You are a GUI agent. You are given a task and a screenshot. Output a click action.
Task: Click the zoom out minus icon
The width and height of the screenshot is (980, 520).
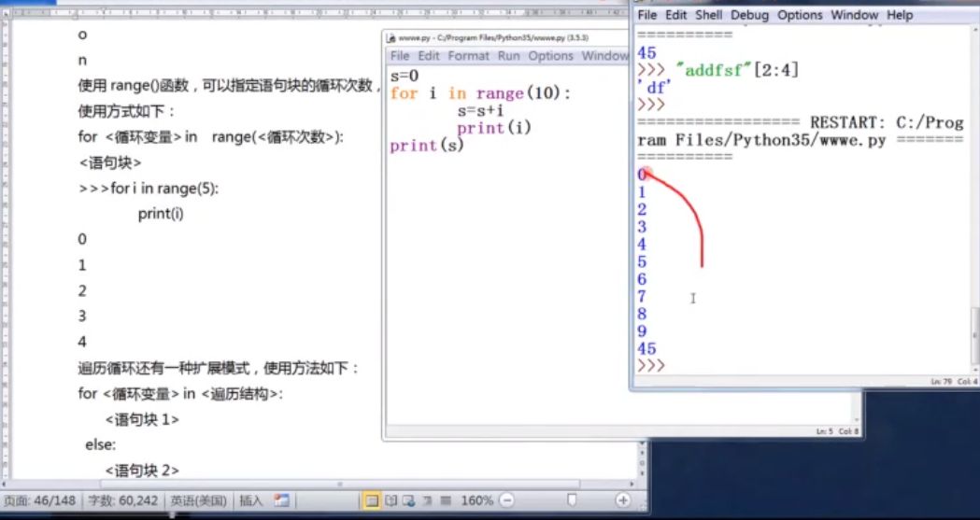[x=507, y=500]
